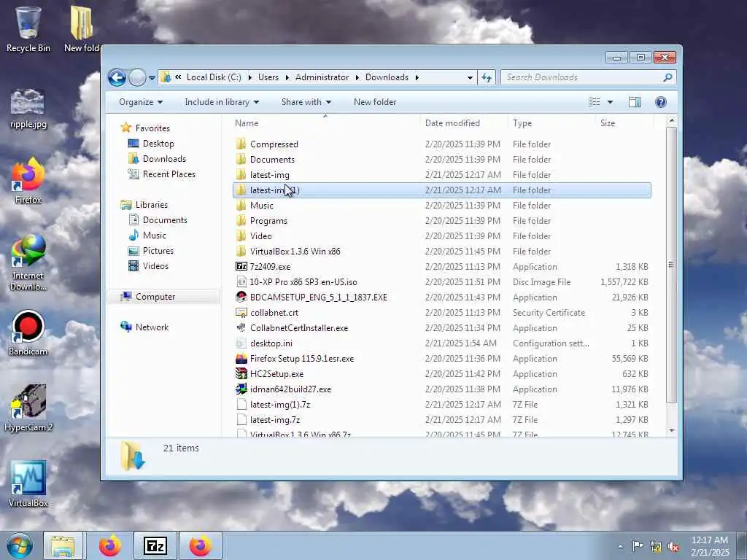
Task: Expand the view options dropdown arrow
Action: click(610, 102)
